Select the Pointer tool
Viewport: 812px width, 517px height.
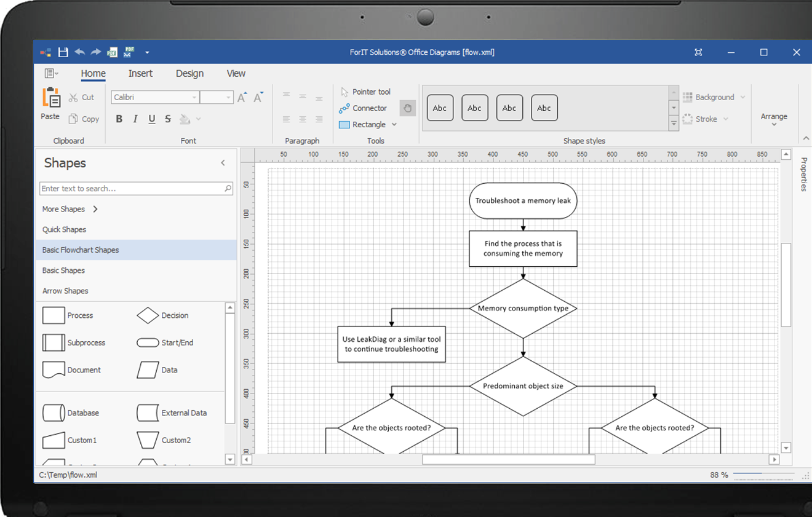tap(365, 92)
